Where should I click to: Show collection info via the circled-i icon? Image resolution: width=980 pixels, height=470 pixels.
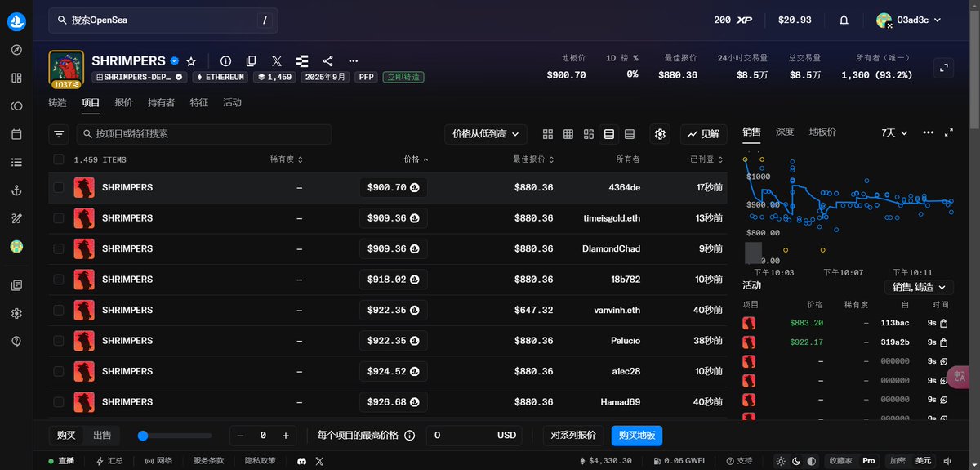coord(226,61)
